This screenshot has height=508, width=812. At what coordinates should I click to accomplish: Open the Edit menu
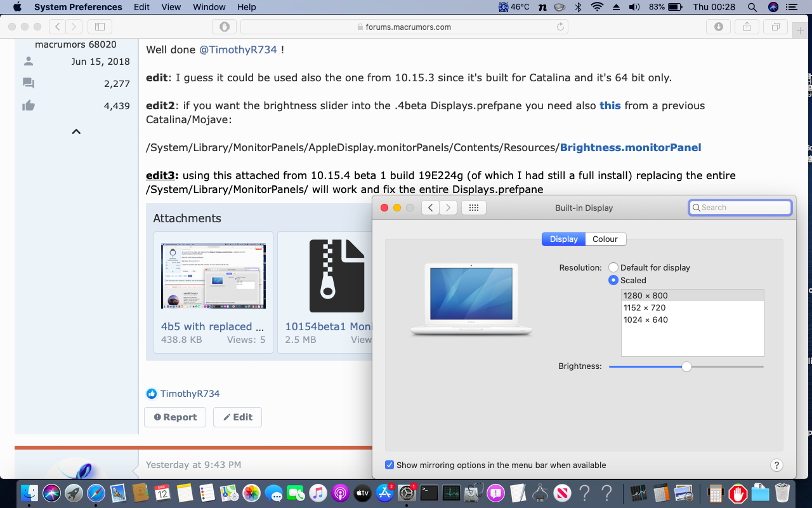(141, 7)
